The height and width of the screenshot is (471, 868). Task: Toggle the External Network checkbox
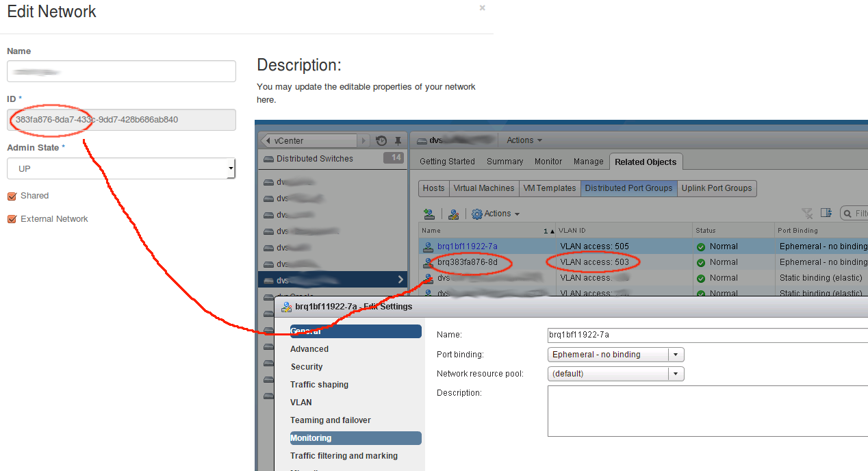coord(12,219)
